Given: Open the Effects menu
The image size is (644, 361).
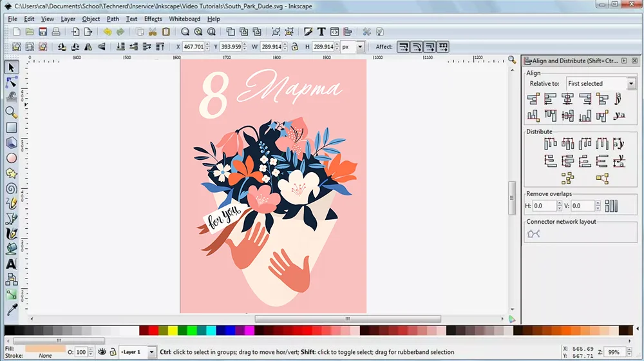Looking at the screenshot, I should tap(153, 19).
